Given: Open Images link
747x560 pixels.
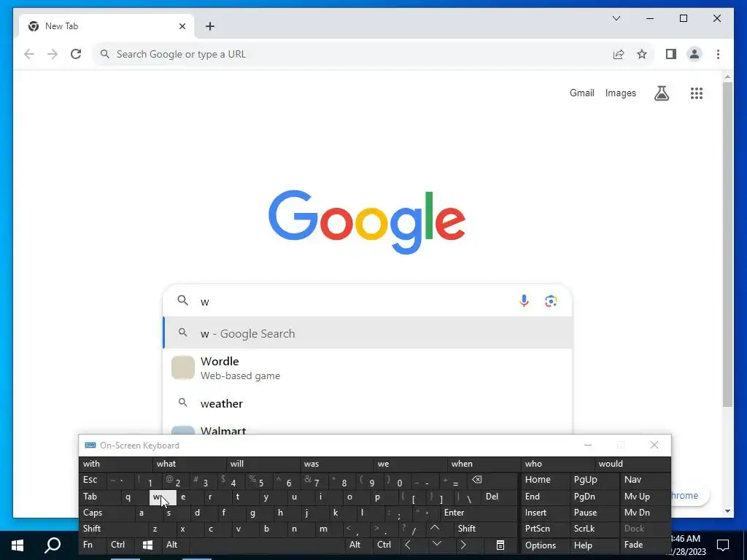Looking at the screenshot, I should tap(620, 93).
